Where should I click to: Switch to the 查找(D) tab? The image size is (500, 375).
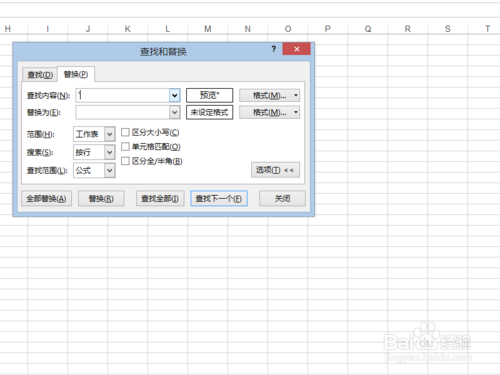[40, 75]
